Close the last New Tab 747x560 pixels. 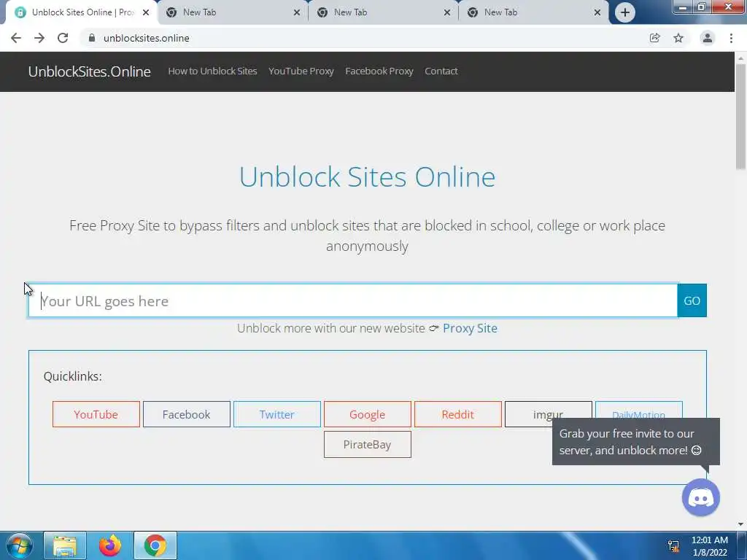(x=597, y=12)
